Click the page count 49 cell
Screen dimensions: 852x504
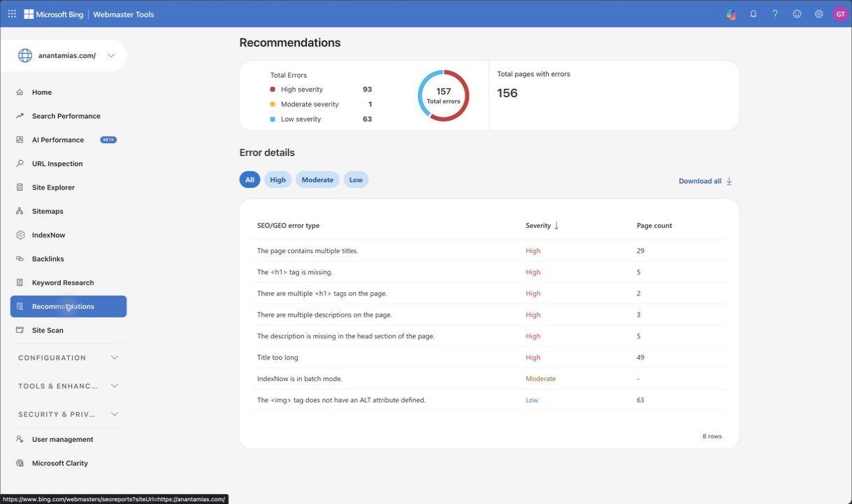tap(640, 357)
